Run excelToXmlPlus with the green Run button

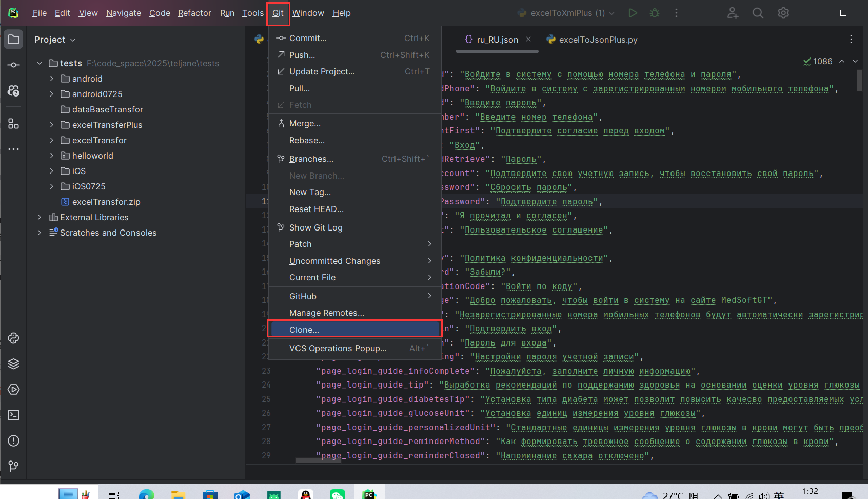point(633,13)
